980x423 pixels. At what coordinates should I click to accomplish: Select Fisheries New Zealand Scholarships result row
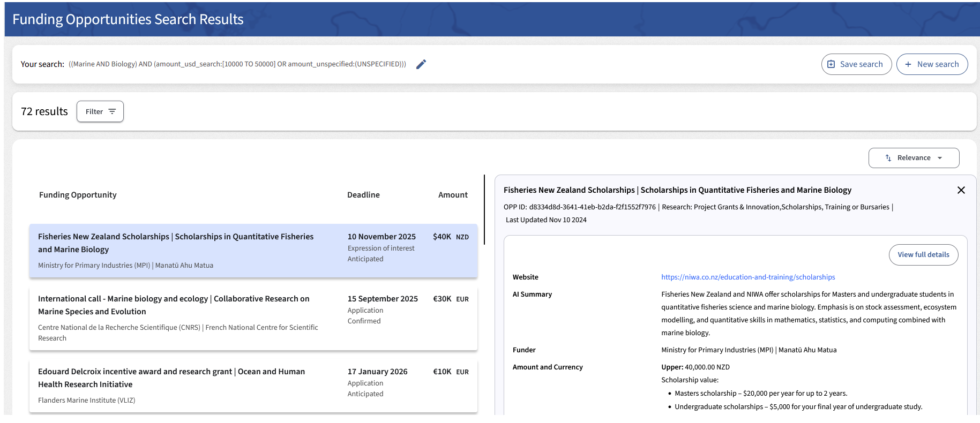tap(253, 251)
